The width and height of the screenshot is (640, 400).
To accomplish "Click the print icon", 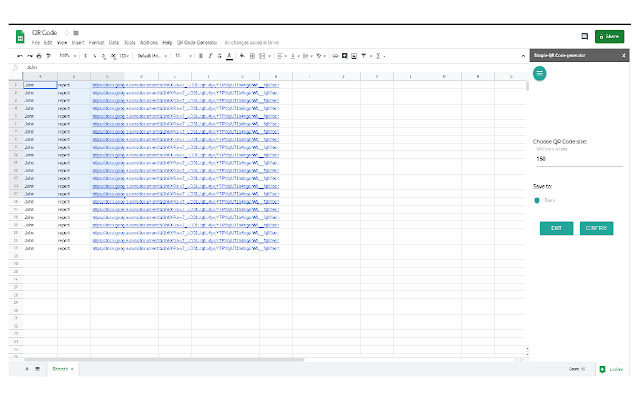I will point(36,56).
